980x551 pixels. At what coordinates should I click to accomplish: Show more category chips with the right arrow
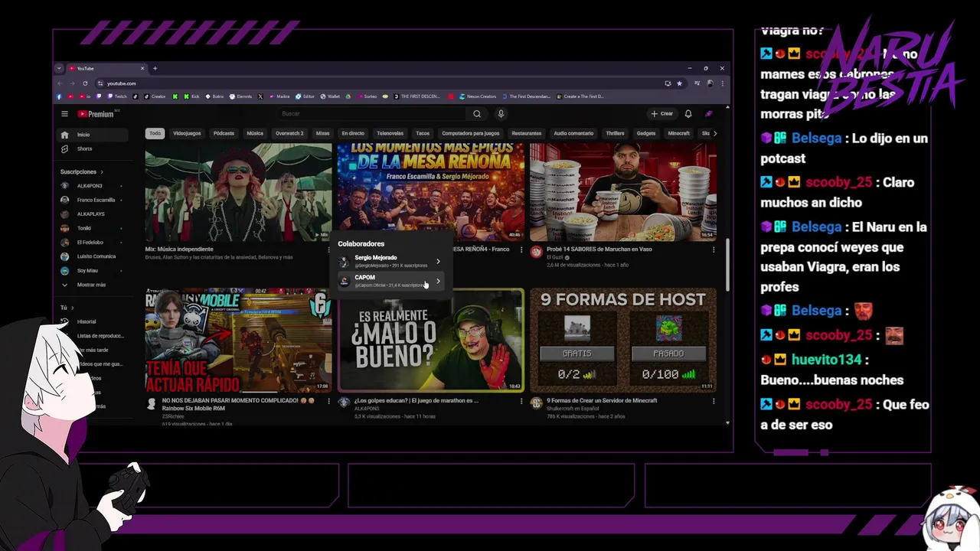(x=715, y=133)
